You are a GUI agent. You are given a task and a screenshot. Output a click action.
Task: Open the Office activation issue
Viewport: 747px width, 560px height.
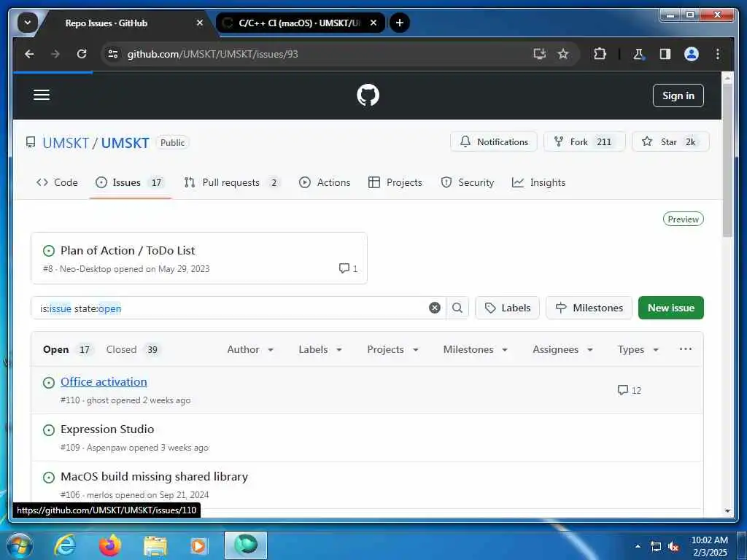[104, 381]
